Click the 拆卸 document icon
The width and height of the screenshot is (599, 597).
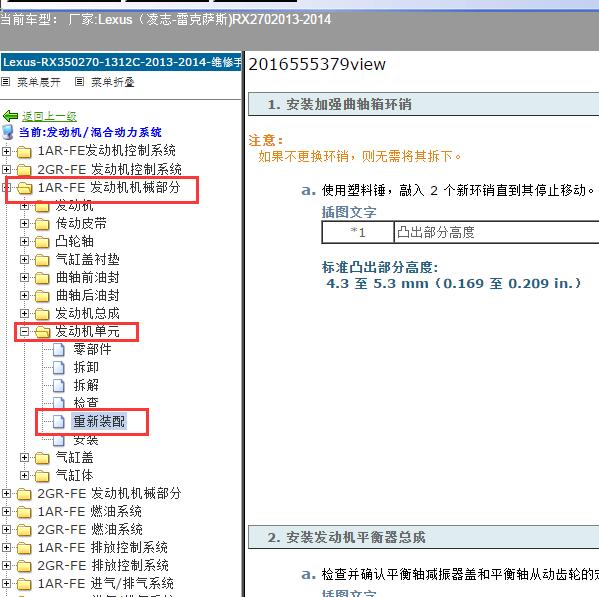point(58,368)
